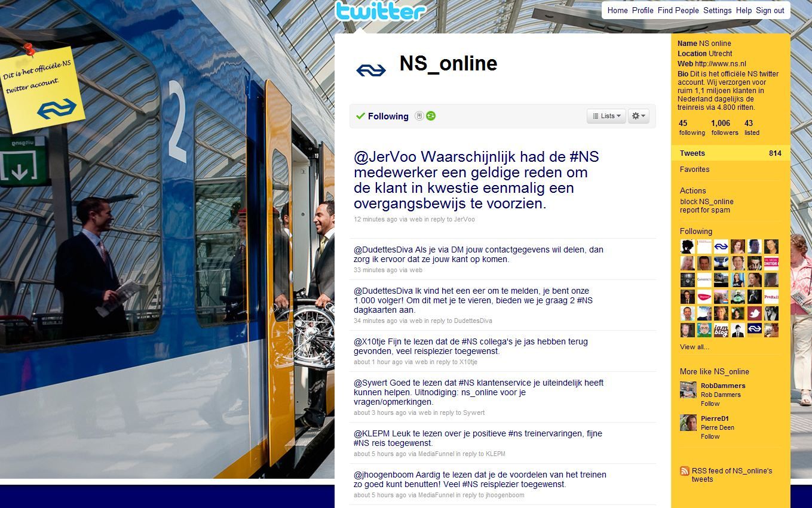Click RobDammers profile thumbnail
Viewport: 812px width, 508px height.
pyautogui.click(x=688, y=390)
